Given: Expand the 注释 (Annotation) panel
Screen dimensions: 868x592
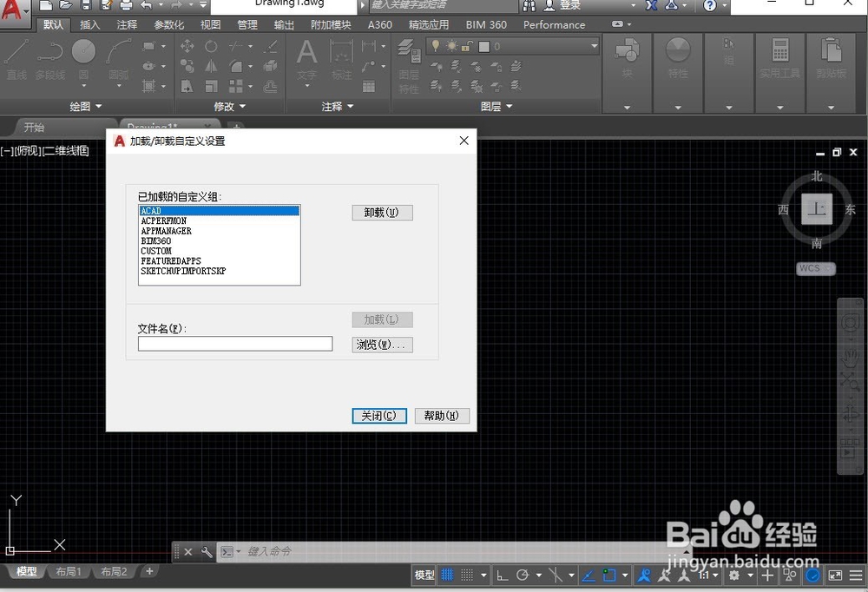Looking at the screenshot, I should (339, 106).
